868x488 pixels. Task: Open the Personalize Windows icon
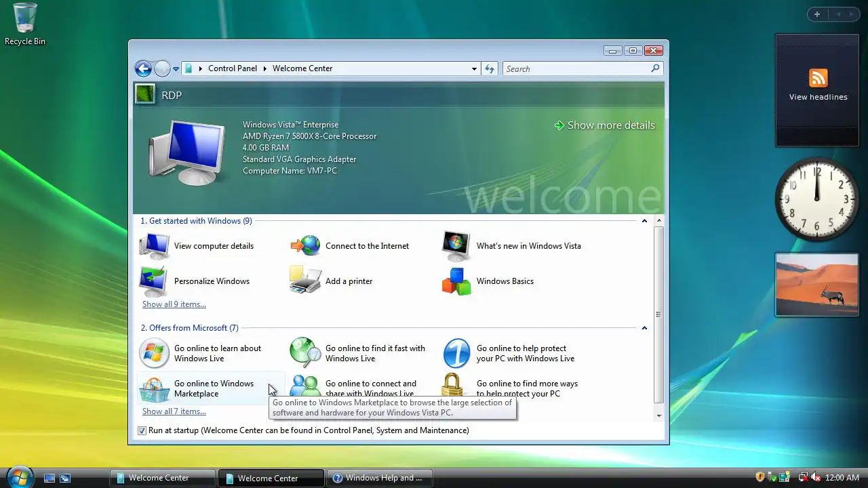154,281
